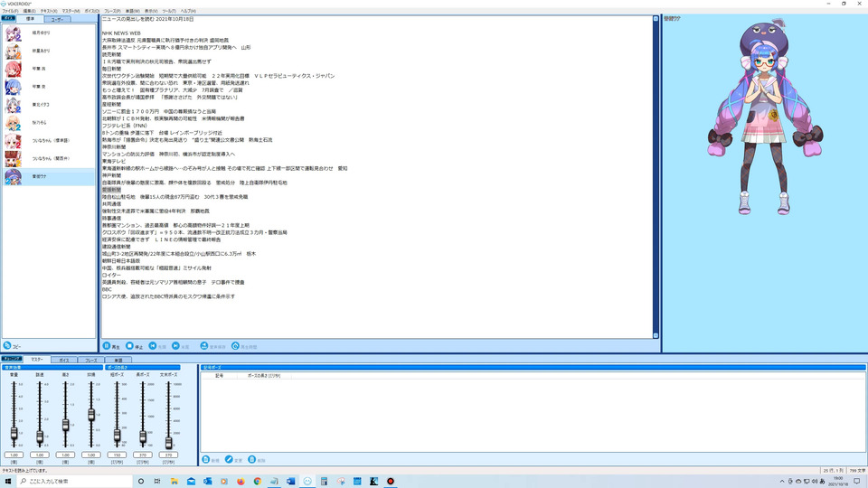
Task: Open the ヘルプ(H) menu
Action: tap(188, 11)
